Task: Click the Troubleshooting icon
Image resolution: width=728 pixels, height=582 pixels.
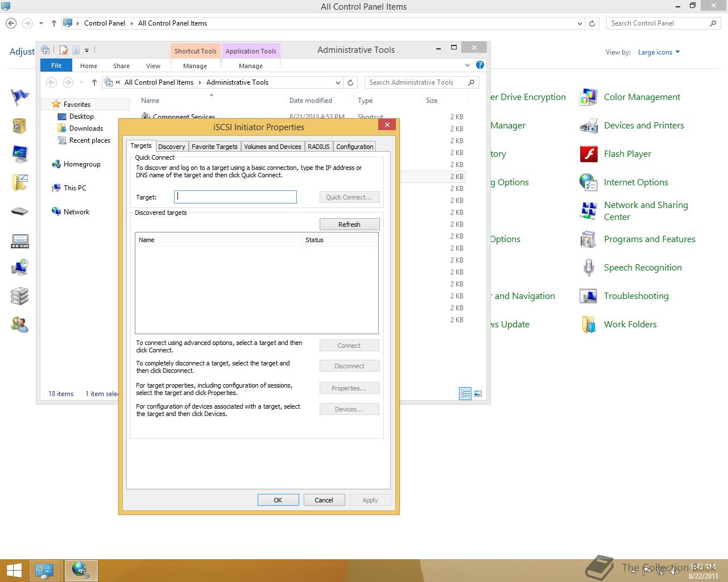Action: pos(588,296)
